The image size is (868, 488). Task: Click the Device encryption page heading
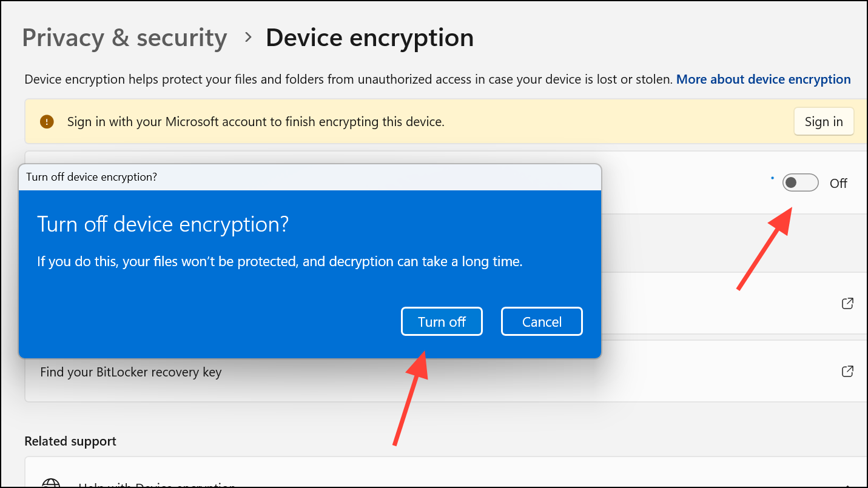point(369,38)
